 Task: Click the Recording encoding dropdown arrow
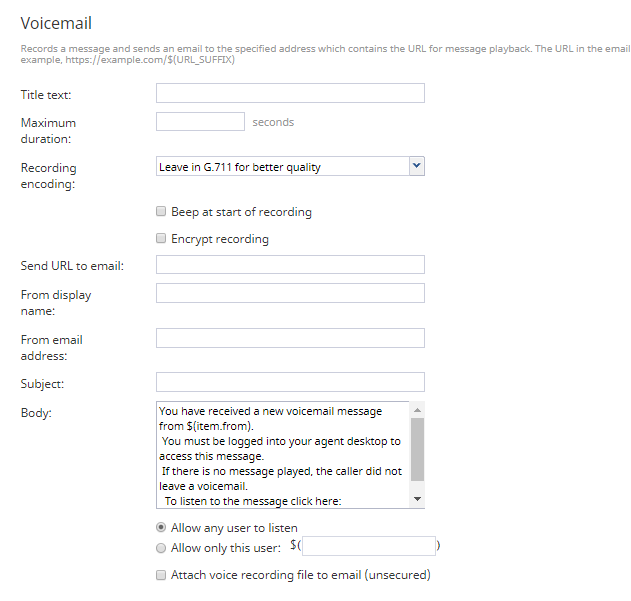(417, 166)
